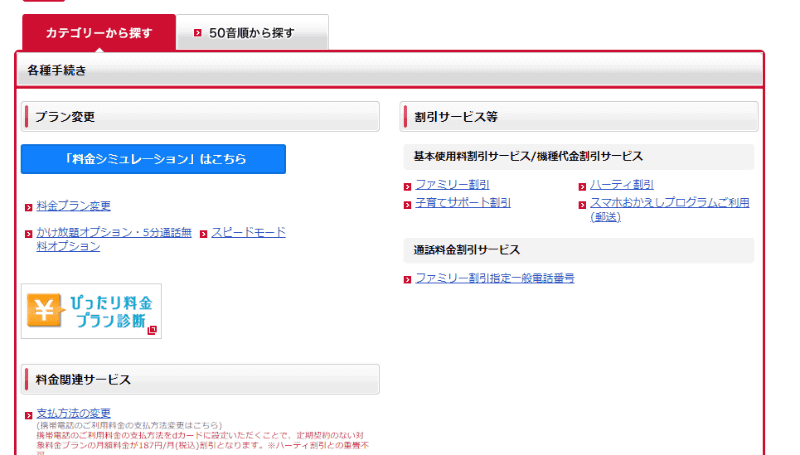Click the 通話料金割引サービス subheading

click(x=579, y=250)
